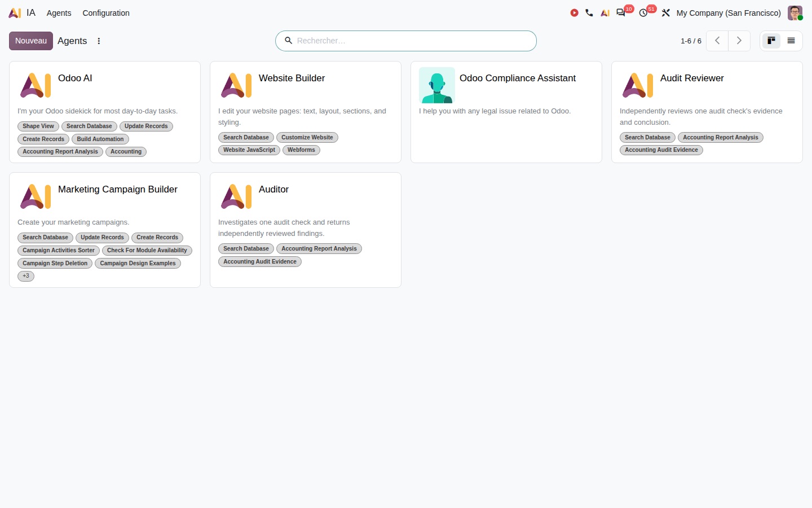Open the Auditor agent title
The height and width of the screenshot is (508, 812).
273,189
